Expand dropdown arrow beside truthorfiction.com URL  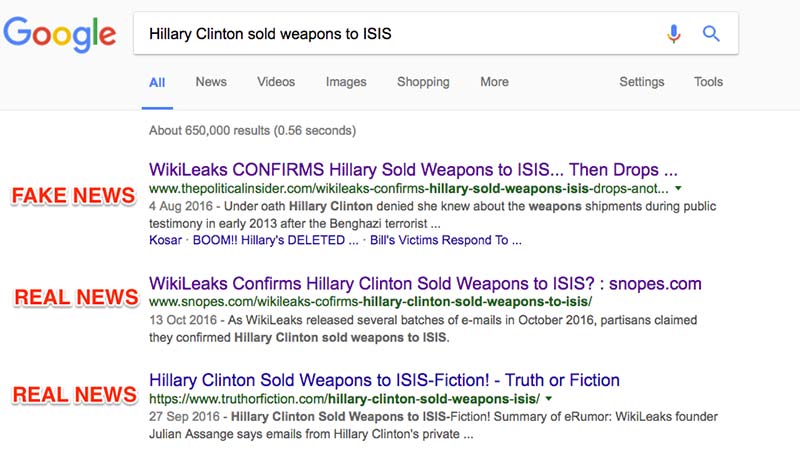pyautogui.click(x=549, y=400)
